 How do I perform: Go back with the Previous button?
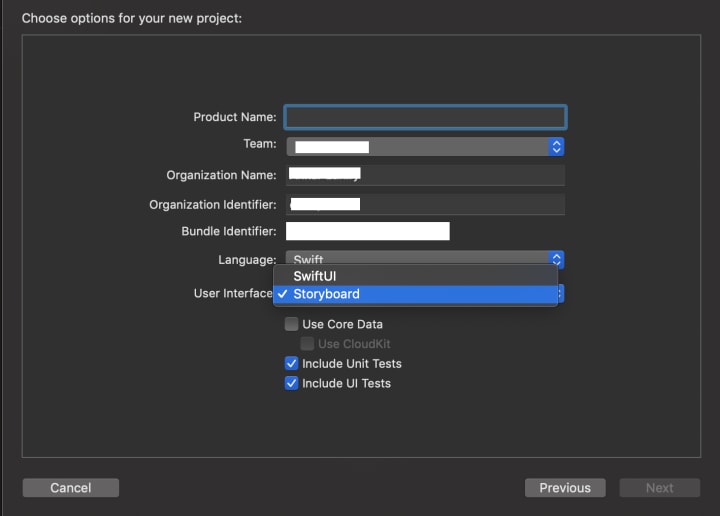(565, 488)
